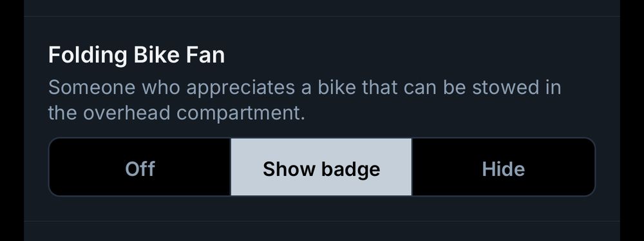
Task: Tap the highlighted Show badge button
Action: pos(321,167)
